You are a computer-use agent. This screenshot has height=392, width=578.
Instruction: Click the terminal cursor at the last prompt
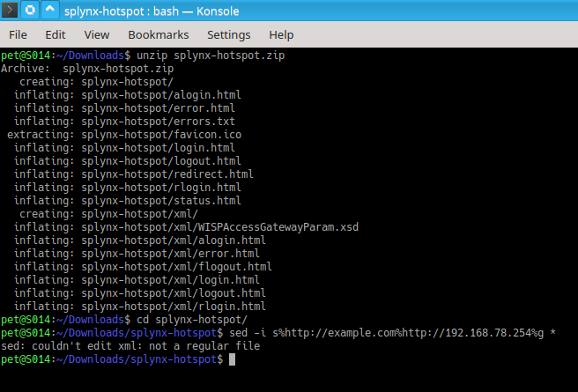232,360
